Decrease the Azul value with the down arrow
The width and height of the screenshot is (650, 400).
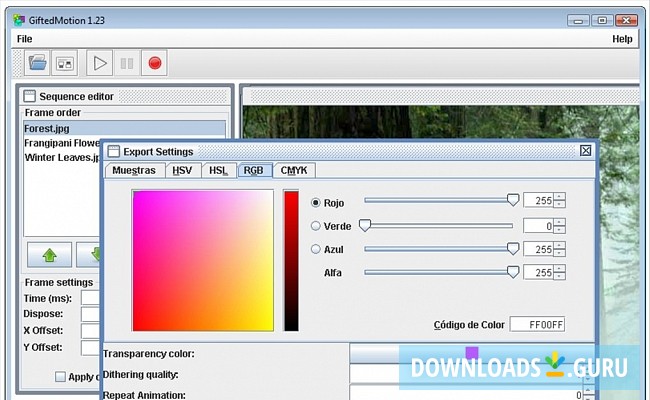[560, 253]
